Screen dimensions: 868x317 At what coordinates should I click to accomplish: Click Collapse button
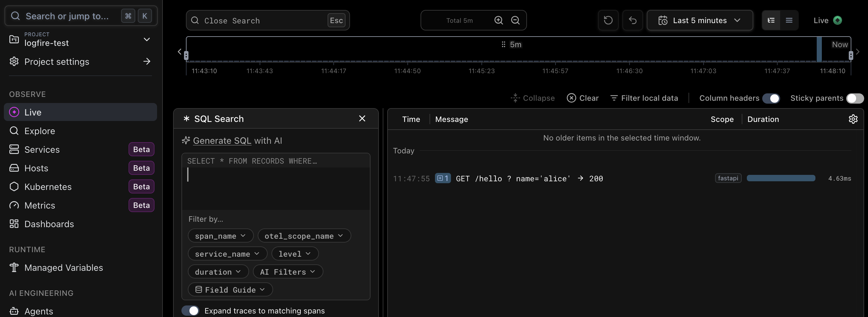click(x=532, y=98)
